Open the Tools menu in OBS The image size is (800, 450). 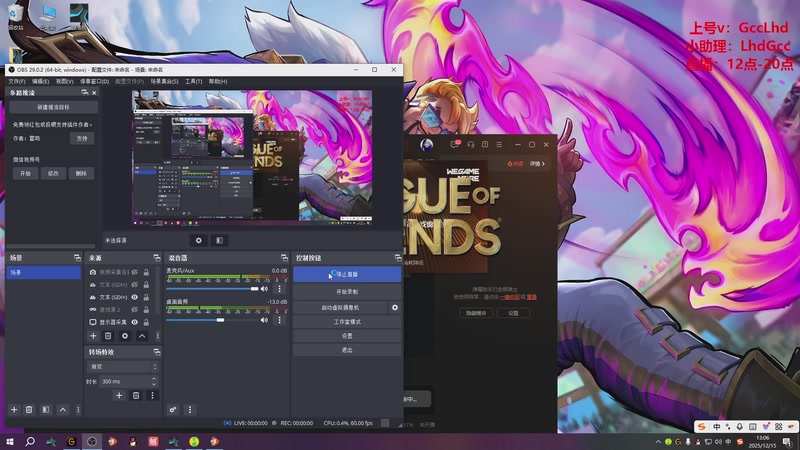click(193, 82)
